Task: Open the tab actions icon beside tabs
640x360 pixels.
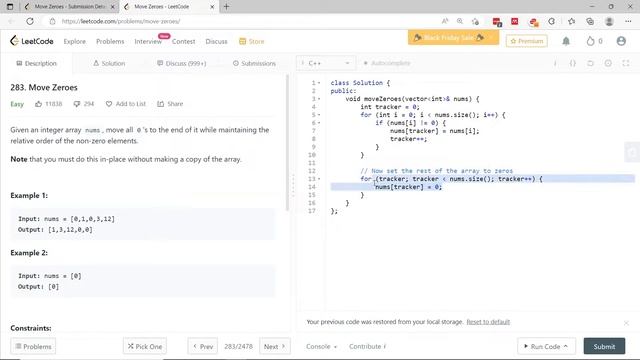Action: pyautogui.click(x=10, y=7)
